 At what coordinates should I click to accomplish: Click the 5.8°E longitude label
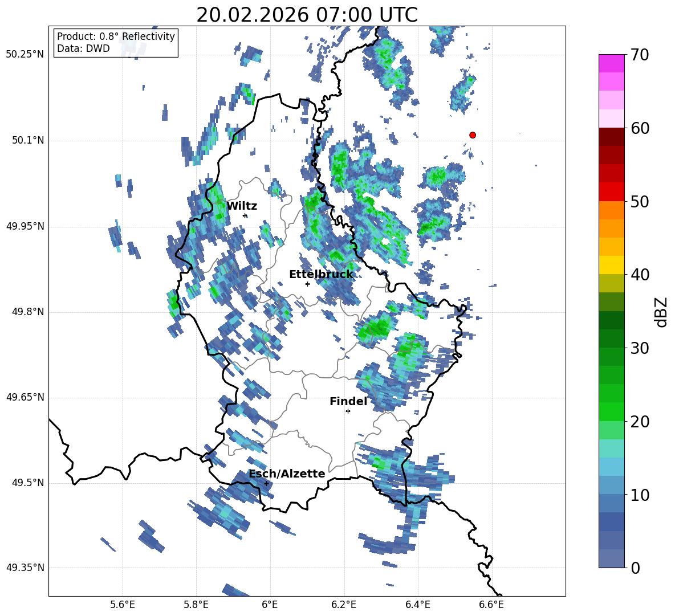click(196, 605)
